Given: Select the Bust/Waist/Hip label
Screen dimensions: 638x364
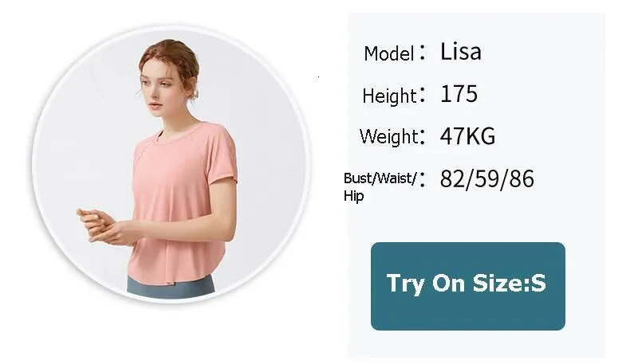Looking at the screenshot, I should pos(380,187).
